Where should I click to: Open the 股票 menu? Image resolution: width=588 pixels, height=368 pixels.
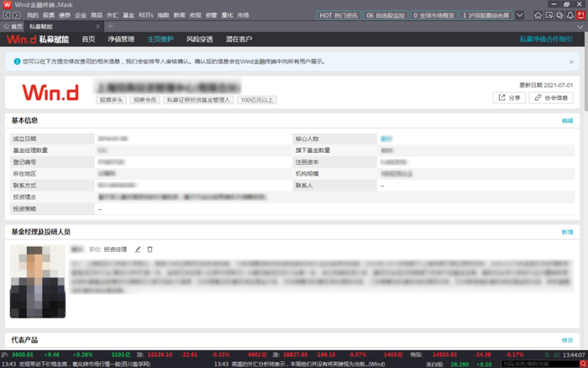click(49, 15)
